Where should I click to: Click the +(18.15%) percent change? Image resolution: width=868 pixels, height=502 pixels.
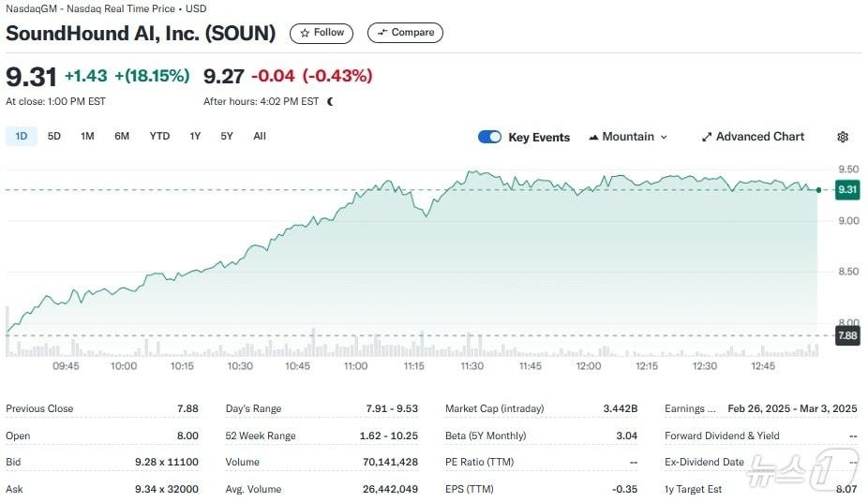(x=152, y=76)
